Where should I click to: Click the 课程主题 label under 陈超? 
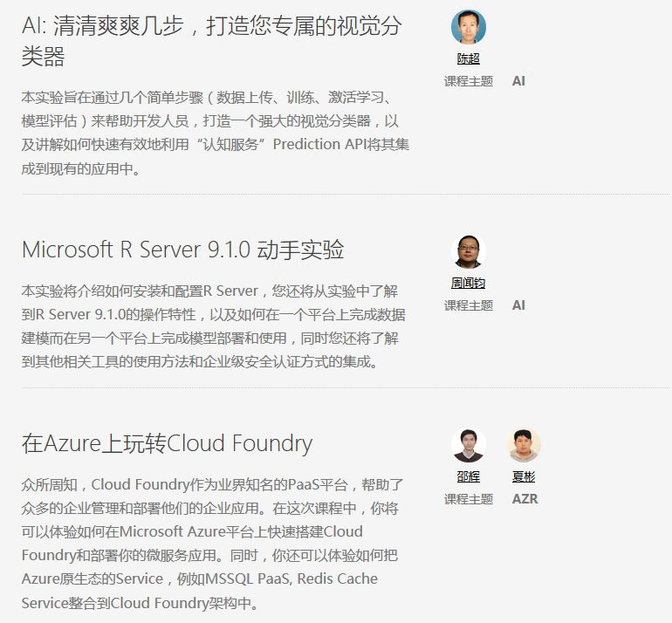(469, 81)
